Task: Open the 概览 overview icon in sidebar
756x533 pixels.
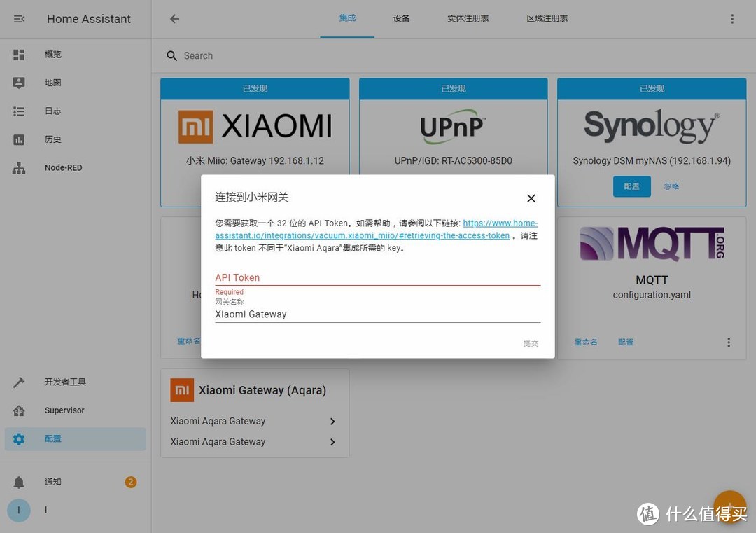Action: 19,55
